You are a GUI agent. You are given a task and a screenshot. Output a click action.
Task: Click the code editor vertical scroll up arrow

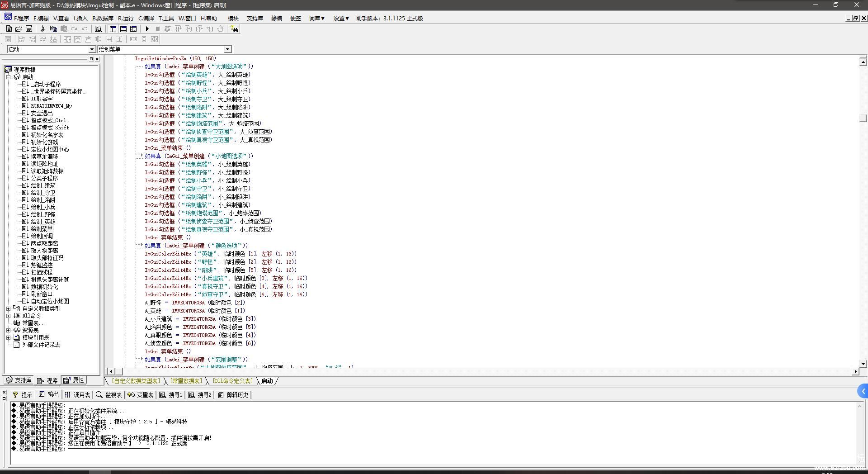click(x=863, y=62)
